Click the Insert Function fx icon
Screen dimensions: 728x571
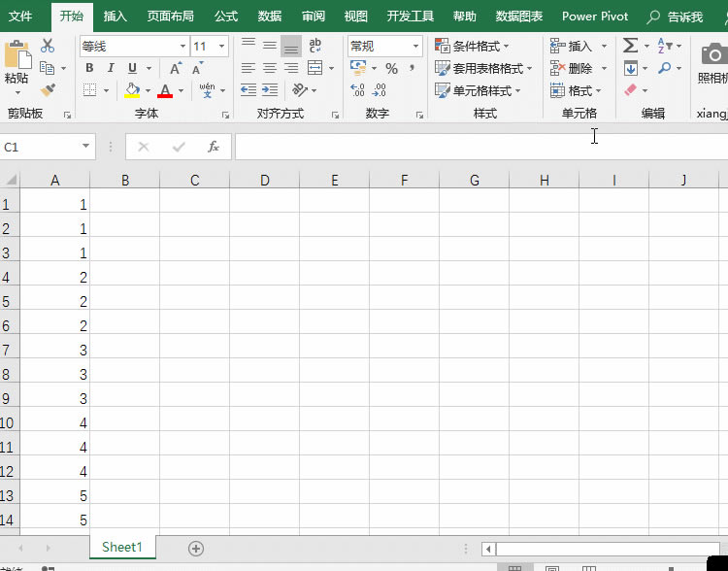[214, 147]
